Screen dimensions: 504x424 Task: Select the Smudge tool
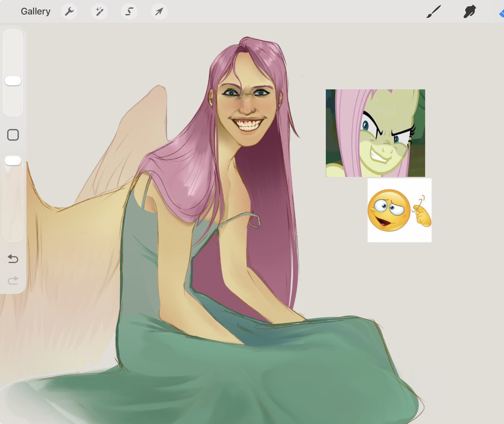tap(470, 12)
